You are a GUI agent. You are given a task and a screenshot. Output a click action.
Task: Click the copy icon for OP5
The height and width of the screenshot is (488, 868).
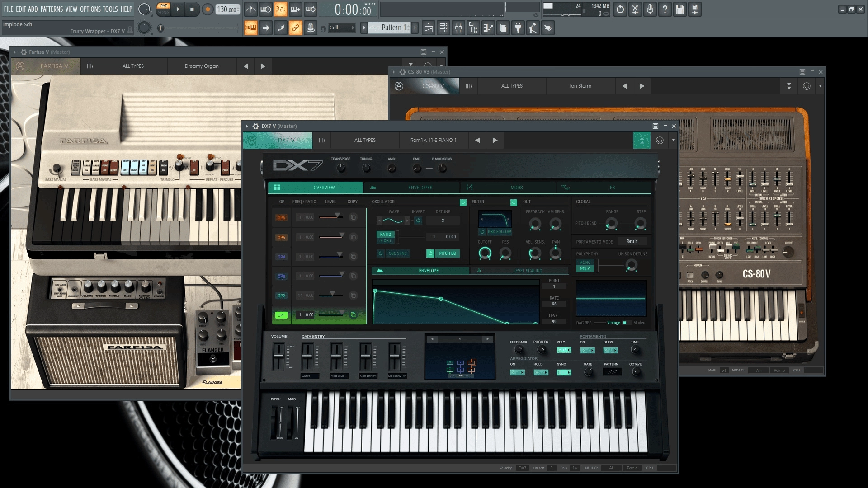(354, 237)
